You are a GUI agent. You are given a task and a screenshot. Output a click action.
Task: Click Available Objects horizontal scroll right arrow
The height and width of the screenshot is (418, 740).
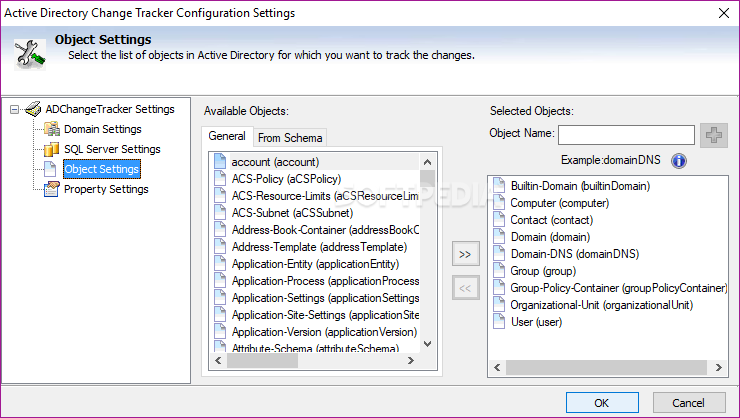pos(411,360)
